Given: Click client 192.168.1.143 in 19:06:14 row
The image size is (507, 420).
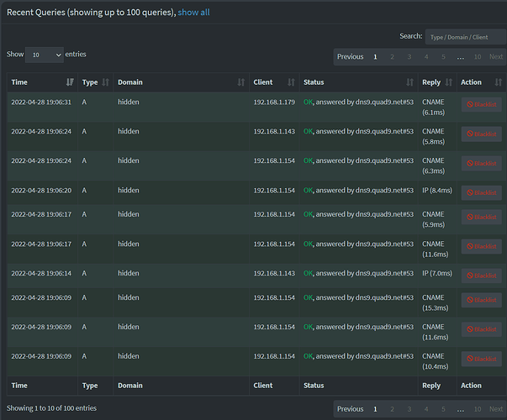Looking at the screenshot, I should 274,273.
